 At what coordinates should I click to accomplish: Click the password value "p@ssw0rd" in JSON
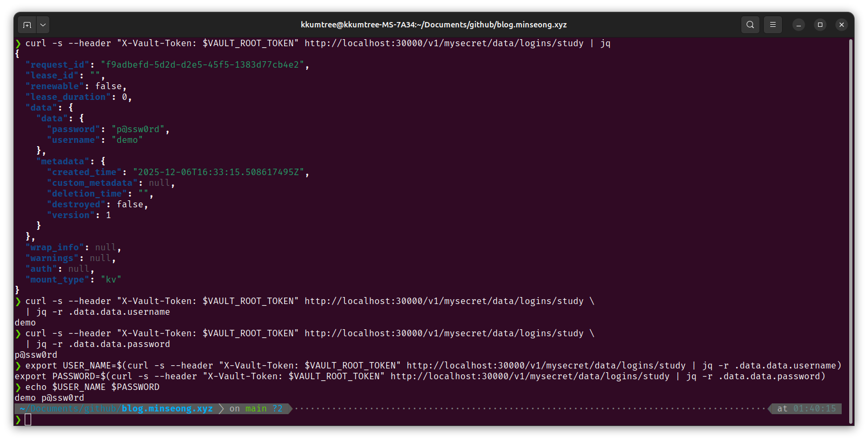138,129
